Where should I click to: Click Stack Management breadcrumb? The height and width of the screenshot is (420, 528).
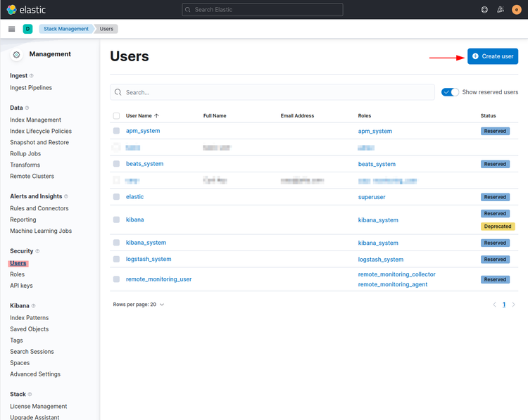(x=66, y=29)
